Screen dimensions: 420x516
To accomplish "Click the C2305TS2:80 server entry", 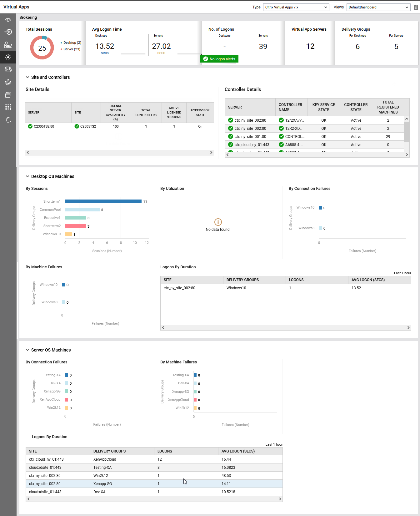I will (x=44, y=126).
